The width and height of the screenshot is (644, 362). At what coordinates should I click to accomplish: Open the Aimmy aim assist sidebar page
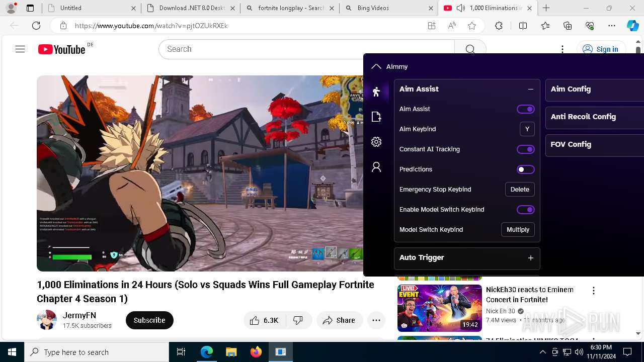pos(376,92)
